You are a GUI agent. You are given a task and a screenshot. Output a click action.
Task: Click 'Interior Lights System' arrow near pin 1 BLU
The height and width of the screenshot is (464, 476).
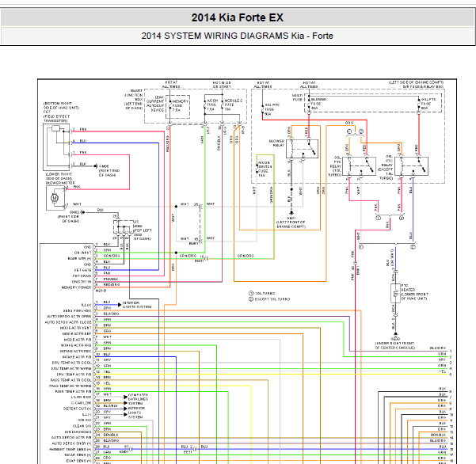coord(120,305)
